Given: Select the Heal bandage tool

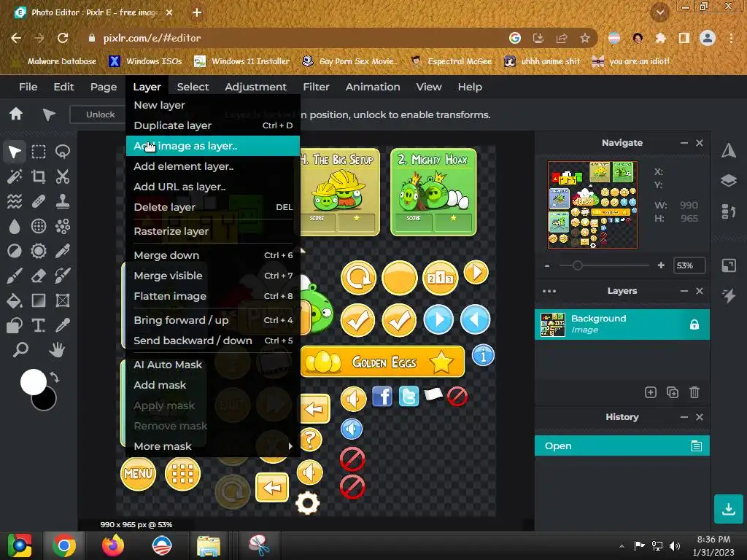Looking at the screenshot, I should click(39, 201).
